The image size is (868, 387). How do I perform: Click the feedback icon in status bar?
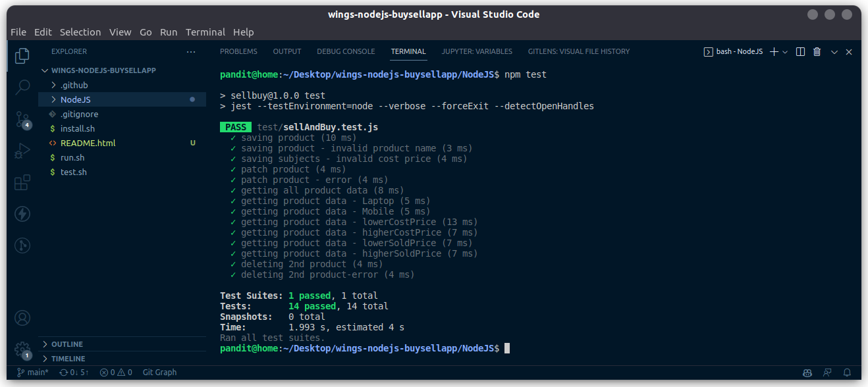coord(828,373)
